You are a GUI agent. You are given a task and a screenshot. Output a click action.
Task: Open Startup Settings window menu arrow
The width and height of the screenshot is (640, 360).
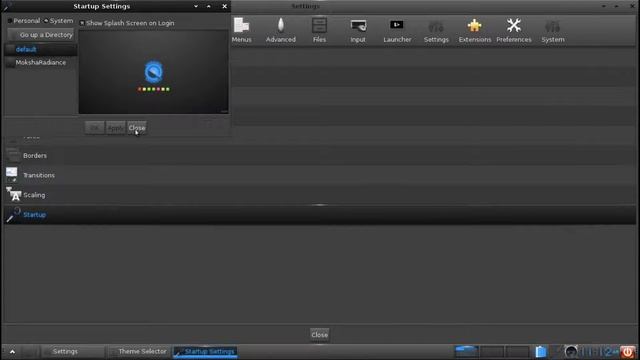[x=196, y=6]
